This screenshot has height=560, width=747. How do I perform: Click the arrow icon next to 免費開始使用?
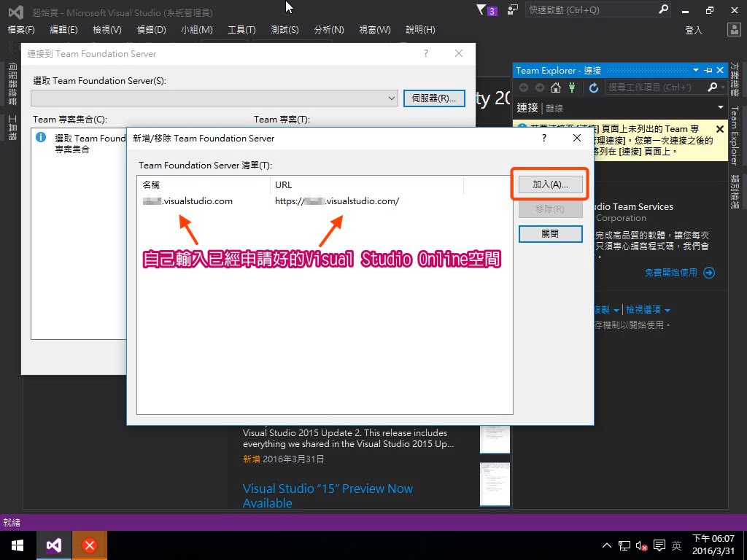pos(709,273)
